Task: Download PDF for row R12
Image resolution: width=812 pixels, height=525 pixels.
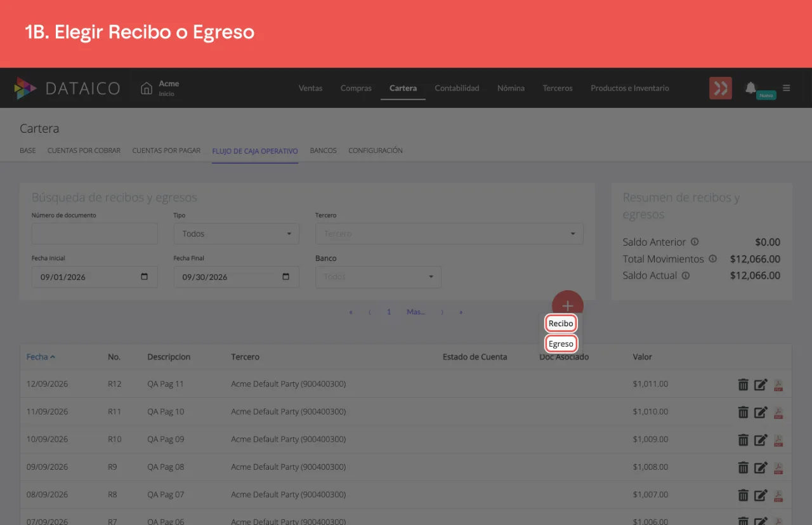Action: [x=778, y=385]
